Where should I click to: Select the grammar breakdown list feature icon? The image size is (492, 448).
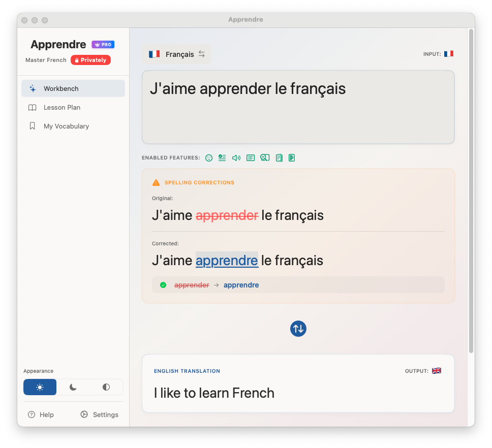point(250,157)
